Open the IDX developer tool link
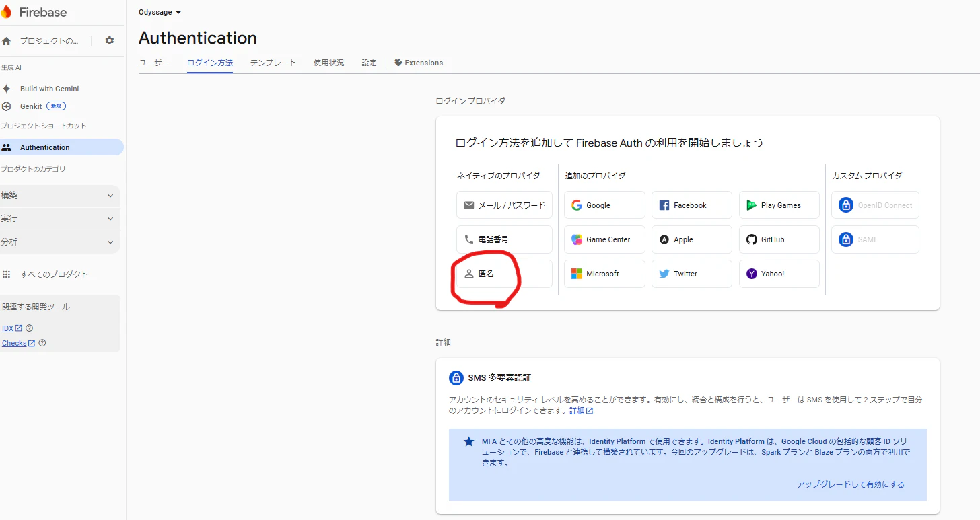Image resolution: width=980 pixels, height=520 pixels. pyautogui.click(x=12, y=328)
